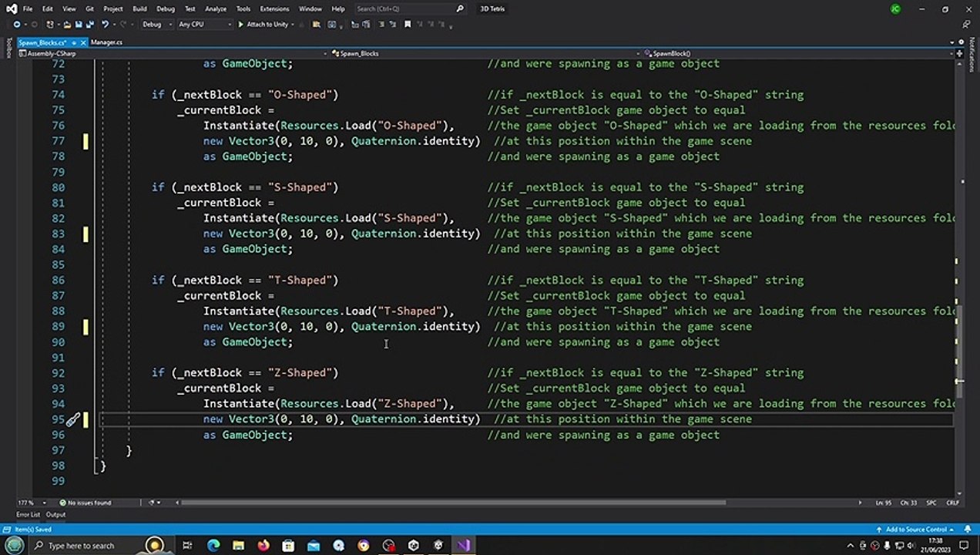The image size is (980, 555).
Task: Open Task View on the taskbar
Action: [x=187, y=546]
